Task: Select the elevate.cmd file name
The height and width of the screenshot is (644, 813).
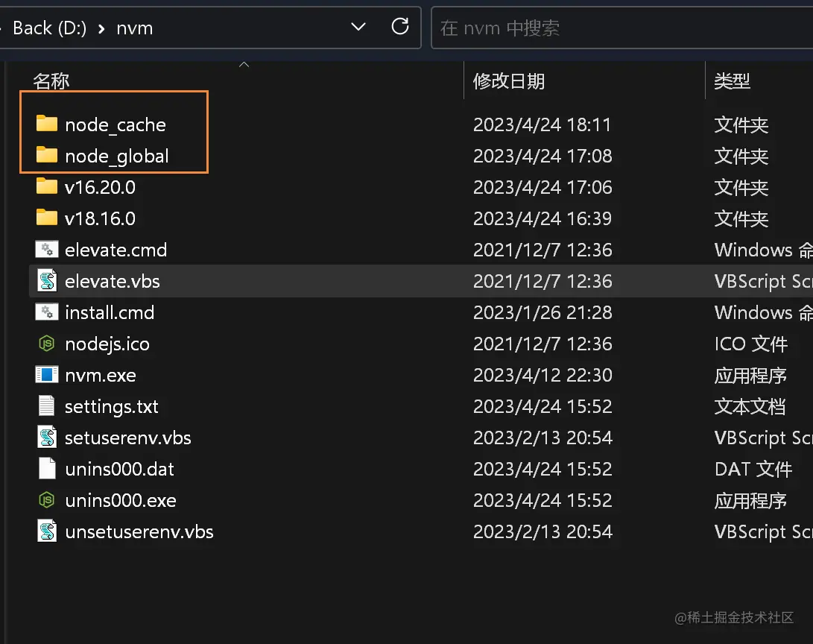Action: click(116, 250)
